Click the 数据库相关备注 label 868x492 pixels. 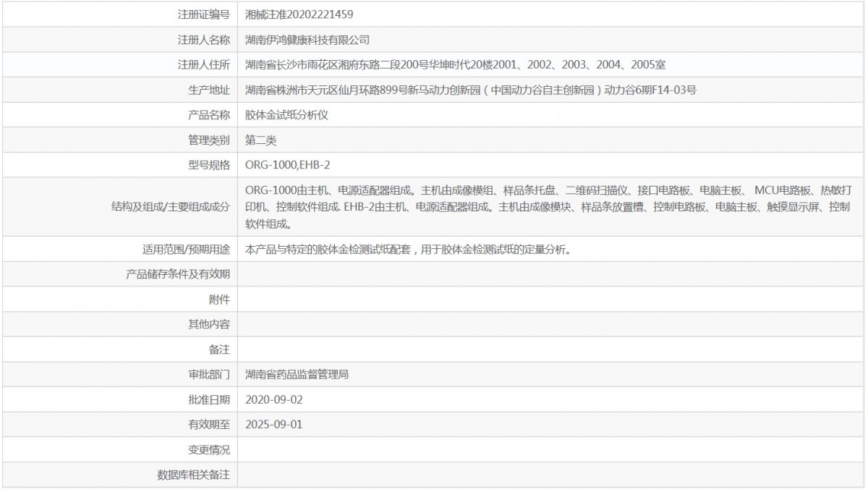click(193, 475)
